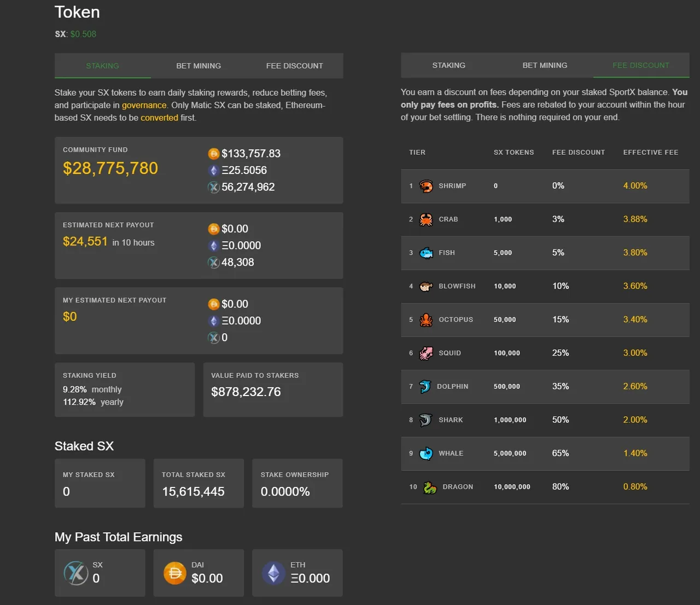Screen dimensions: 700x605
Task: Click Blowfish fee discount 10%
Action: click(561, 286)
